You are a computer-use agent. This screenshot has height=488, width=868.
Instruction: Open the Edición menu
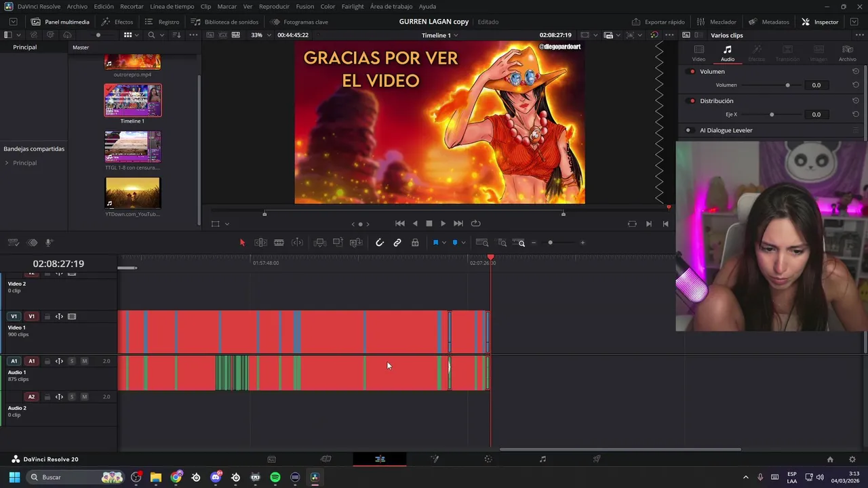(104, 6)
